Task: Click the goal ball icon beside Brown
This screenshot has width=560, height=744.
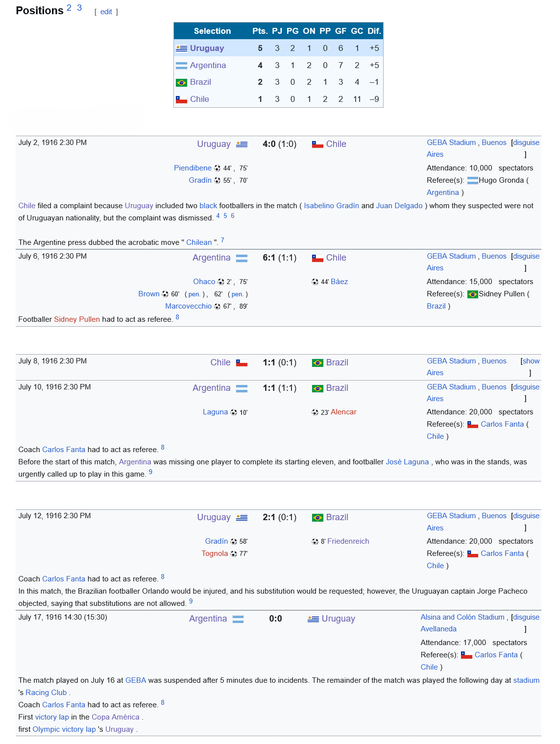Action: pos(165,294)
